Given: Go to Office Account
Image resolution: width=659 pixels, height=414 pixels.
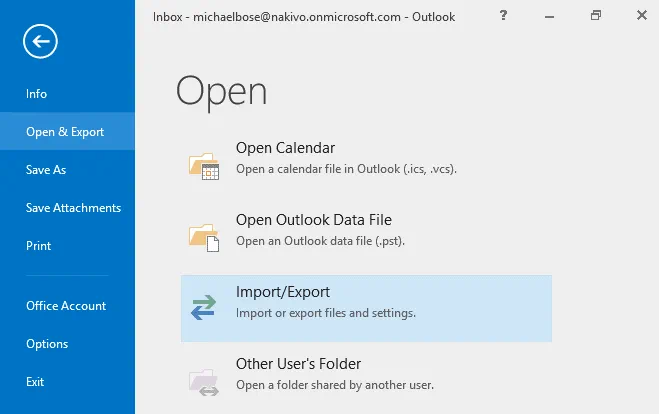Looking at the screenshot, I should pos(66,306).
